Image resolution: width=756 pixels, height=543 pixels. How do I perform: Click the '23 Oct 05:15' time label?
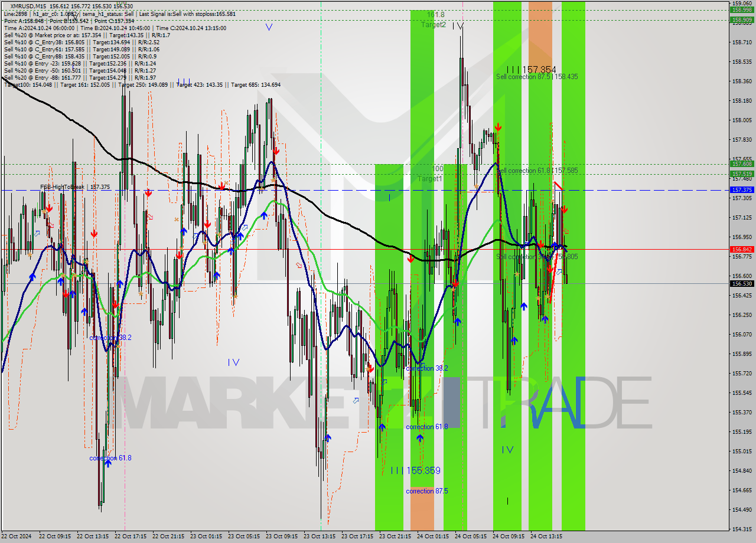click(x=244, y=537)
